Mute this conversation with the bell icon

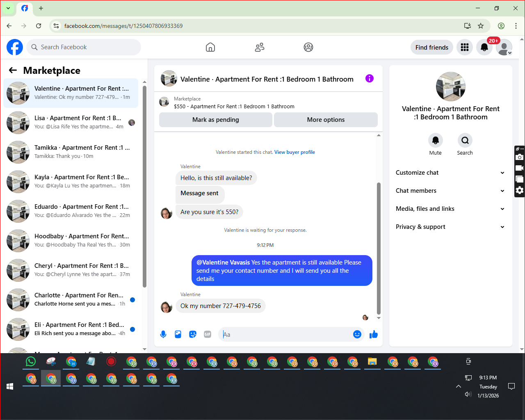(x=436, y=140)
